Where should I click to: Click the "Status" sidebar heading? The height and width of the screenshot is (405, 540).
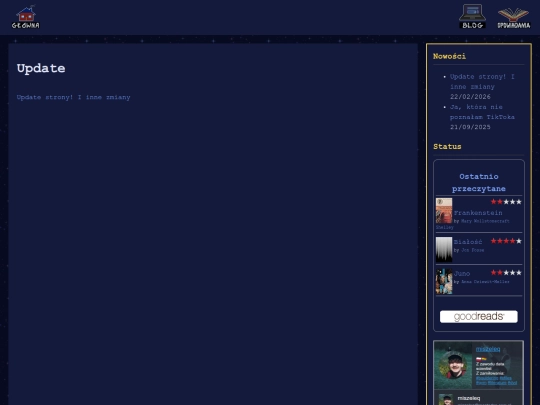pos(447,147)
